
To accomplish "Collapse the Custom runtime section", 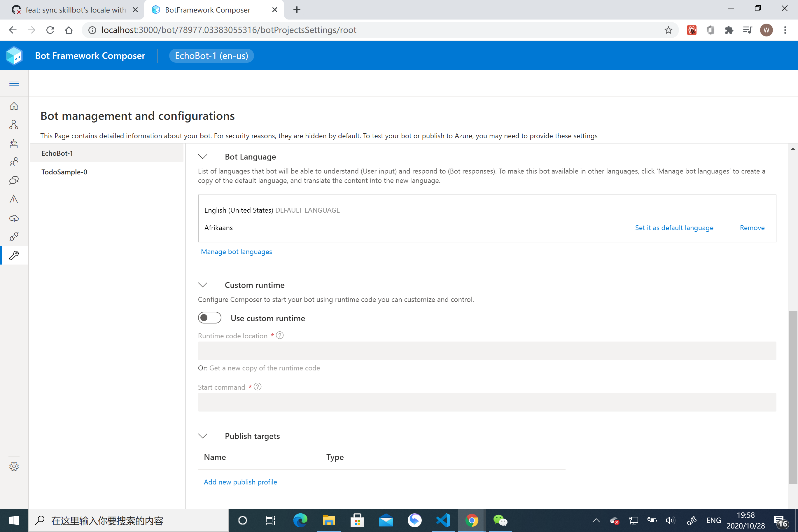I will coord(202,285).
